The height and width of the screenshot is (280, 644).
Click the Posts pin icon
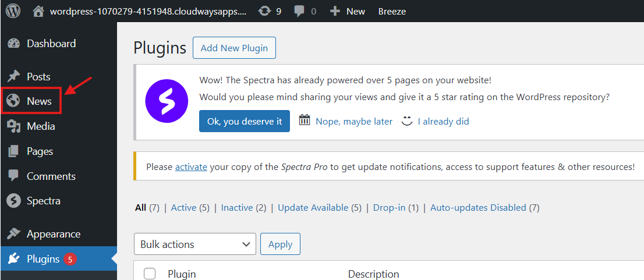click(13, 76)
